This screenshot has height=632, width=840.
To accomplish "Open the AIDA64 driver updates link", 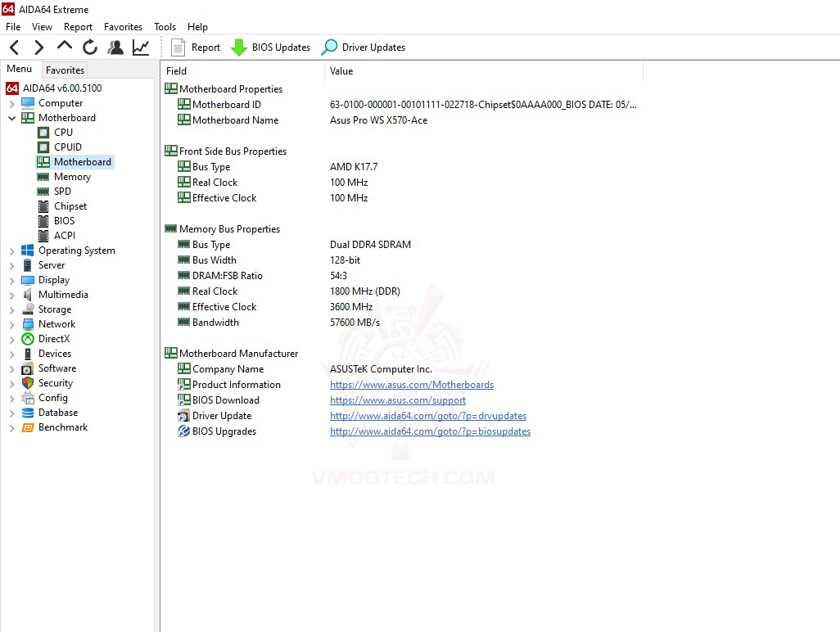I will click(x=427, y=416).
